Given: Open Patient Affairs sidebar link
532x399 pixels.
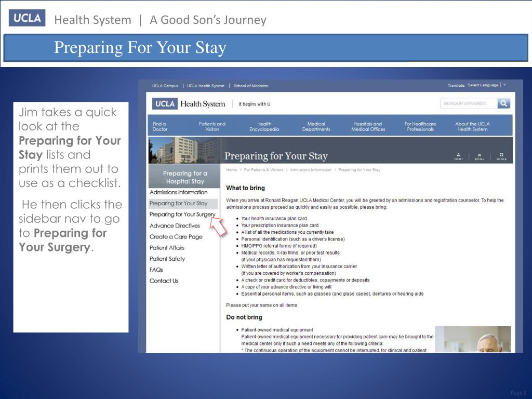Looking at the screenshot, I should (167, 248).
